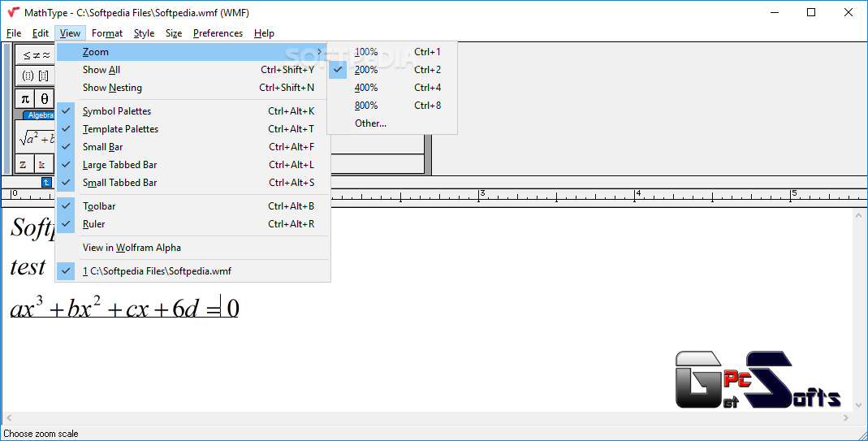Expand the Zoom submenu arrow
The image size is (868, 441).
(319, 51)
